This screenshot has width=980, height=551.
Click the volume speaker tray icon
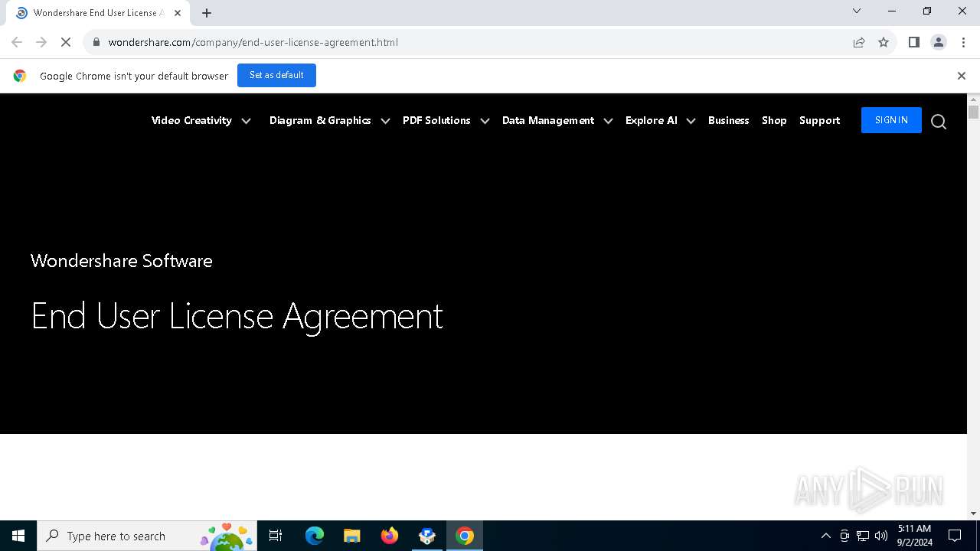pos(881,536)
